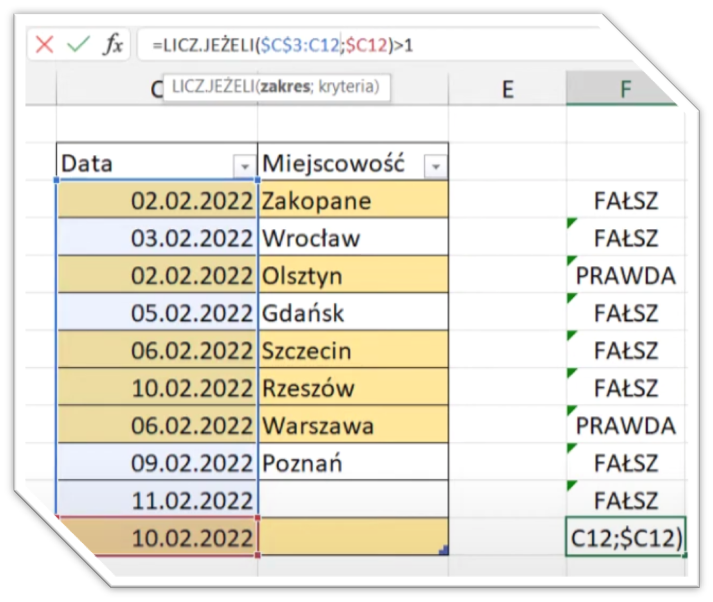Select the cell with Warszawa
Screen dimensions: 713x602
click(352, 426)
